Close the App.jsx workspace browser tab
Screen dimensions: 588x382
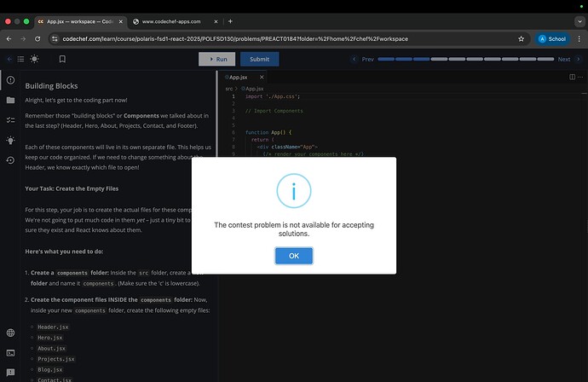click(x=121, y=22)
